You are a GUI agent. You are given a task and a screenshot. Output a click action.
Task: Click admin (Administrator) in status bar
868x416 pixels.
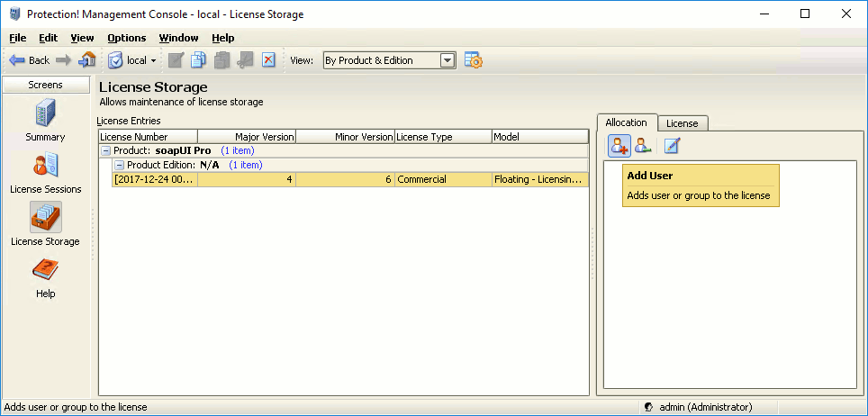point(706,407)
